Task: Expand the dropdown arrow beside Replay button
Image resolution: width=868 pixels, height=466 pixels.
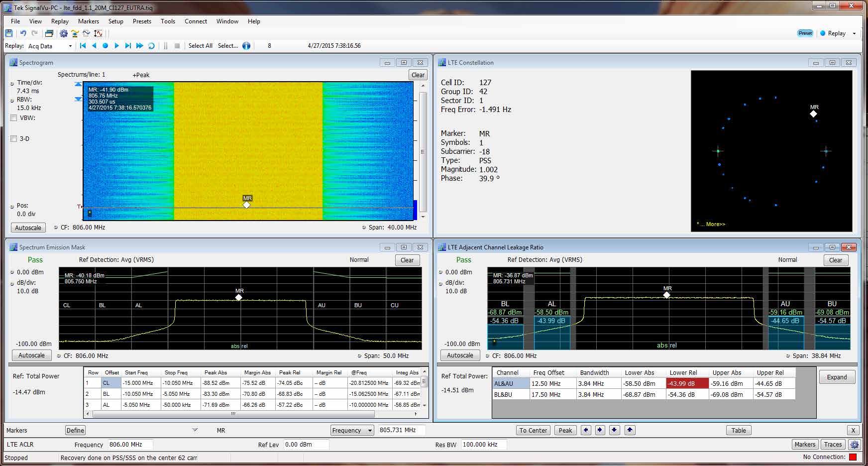Action: [854, 33]
